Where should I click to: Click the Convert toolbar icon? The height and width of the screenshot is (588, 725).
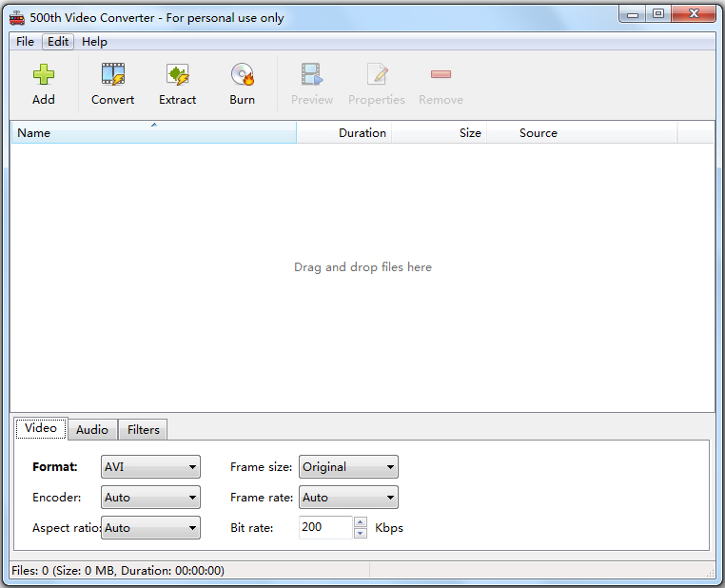point(112,75)
